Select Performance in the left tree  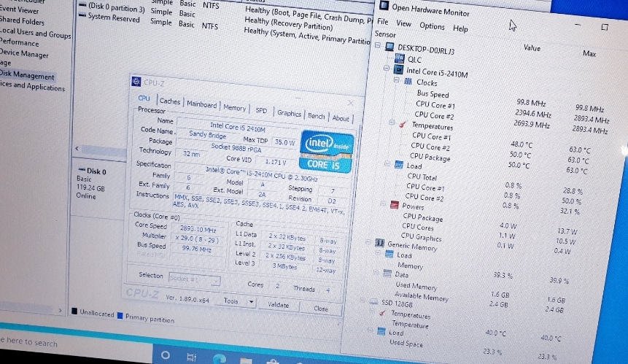19,42
